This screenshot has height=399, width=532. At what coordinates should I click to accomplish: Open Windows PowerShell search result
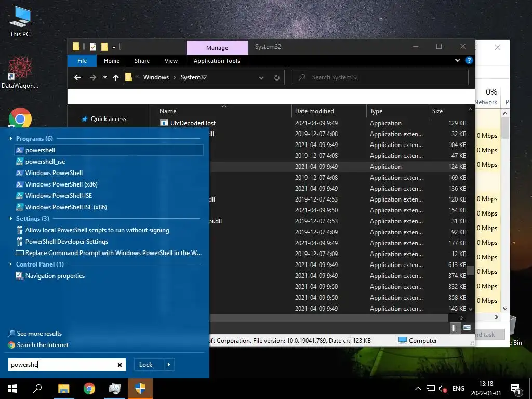click(49, 172)
